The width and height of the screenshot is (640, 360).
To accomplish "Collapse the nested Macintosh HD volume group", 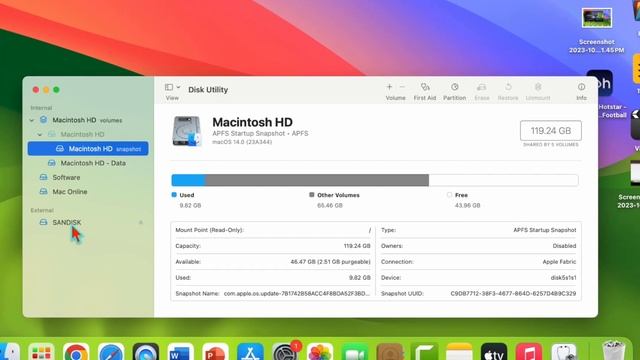I will tap(40, 134).
